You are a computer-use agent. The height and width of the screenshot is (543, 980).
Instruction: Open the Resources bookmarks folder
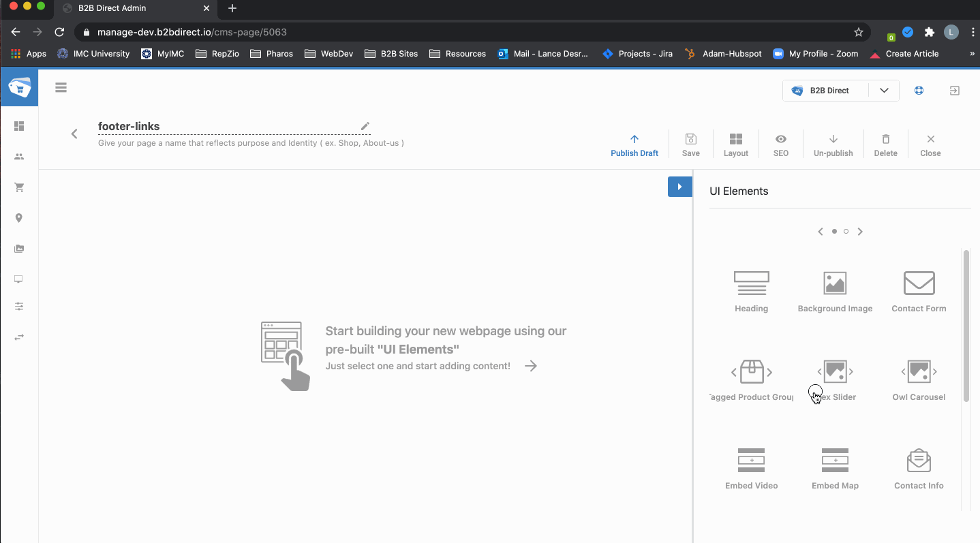coord(457,54)
